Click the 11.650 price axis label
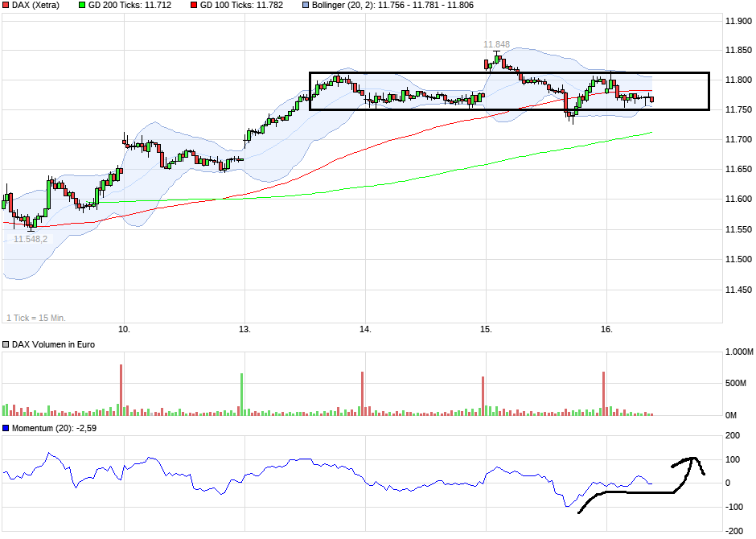Viewport: 756px width, 539px height. 738,169
